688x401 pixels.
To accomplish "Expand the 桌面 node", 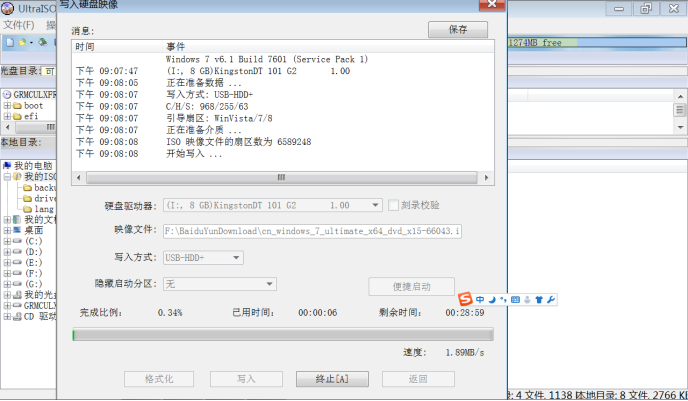I will pyautogui.click(x=7, y=230).
